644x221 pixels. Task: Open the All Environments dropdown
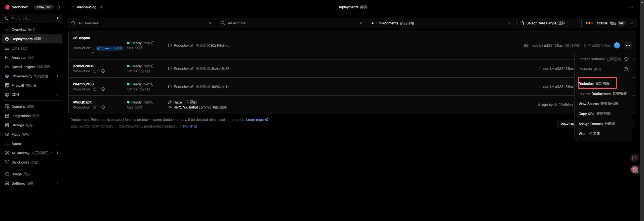click(441, 23)
